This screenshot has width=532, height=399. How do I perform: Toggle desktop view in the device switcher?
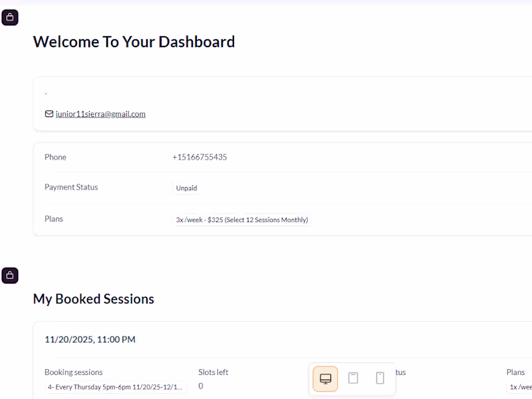point(325,378)
